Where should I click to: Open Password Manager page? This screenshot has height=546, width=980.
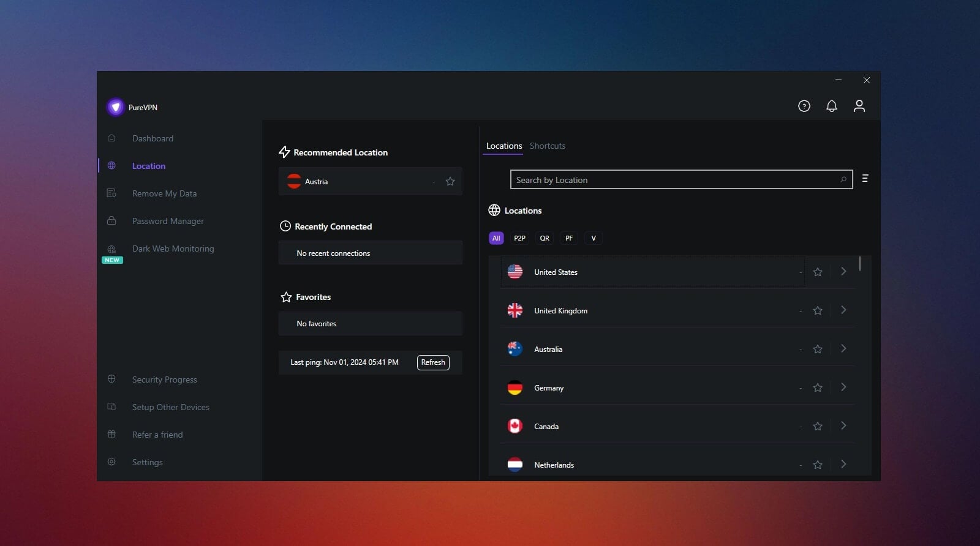click(x=168, y=221)
